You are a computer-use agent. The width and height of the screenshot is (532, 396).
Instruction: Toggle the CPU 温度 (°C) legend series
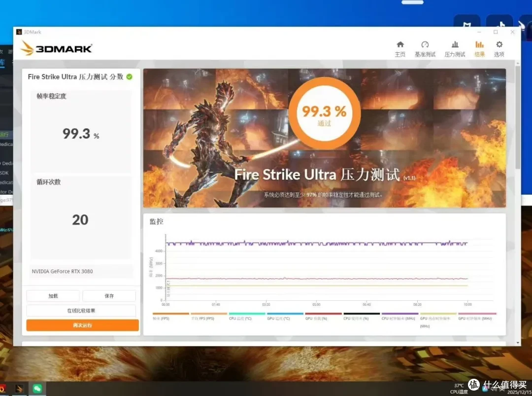point(247,316)
